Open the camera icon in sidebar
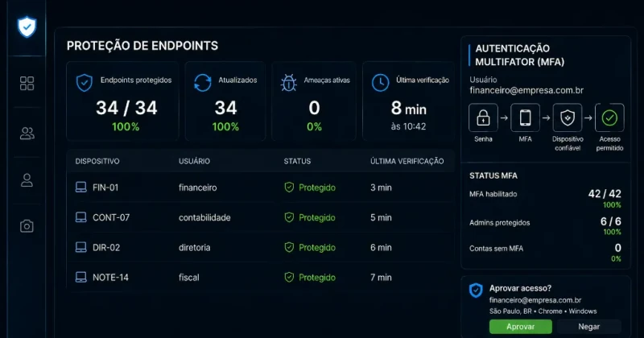 point(27,226)
